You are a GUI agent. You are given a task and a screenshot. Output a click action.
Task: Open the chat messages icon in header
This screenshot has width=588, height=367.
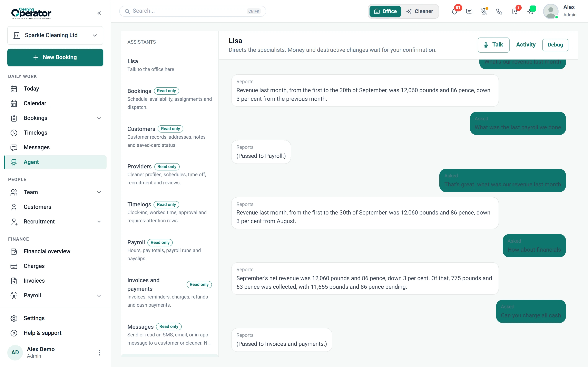(469, 11)
